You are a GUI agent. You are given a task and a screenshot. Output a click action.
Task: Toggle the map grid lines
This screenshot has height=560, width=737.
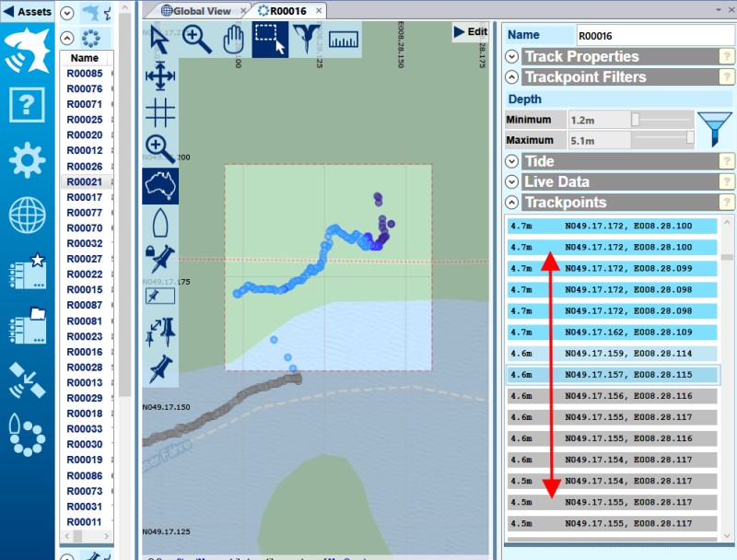(x=160, y=112)
